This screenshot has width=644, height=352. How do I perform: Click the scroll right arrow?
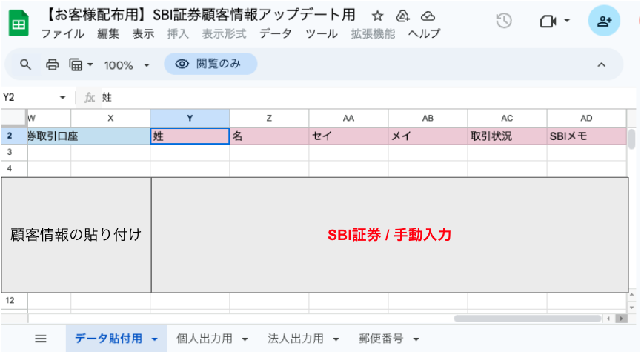pos(622,319)
